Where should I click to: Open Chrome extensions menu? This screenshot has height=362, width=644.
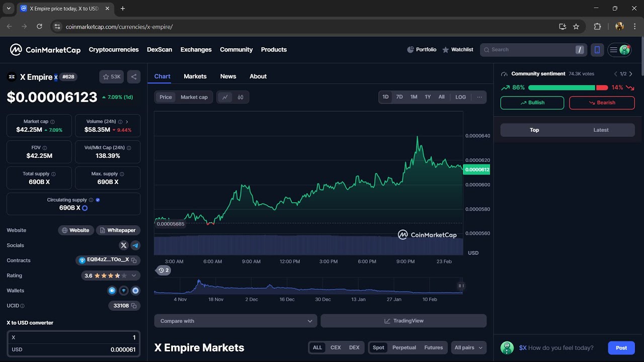coord(598,27)
